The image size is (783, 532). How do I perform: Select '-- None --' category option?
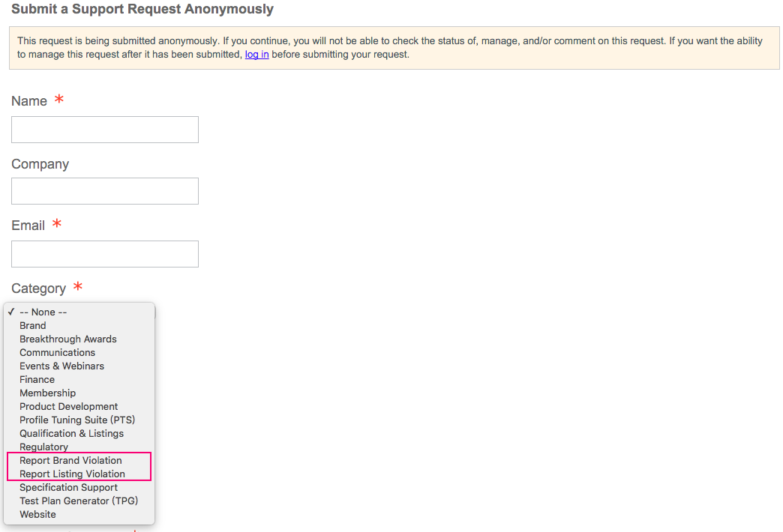[43, 312]
